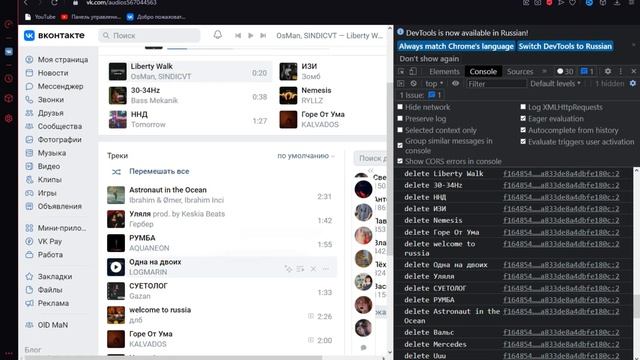Open Закладки in sidebar
640x360 pixels.
pos(49,277)
